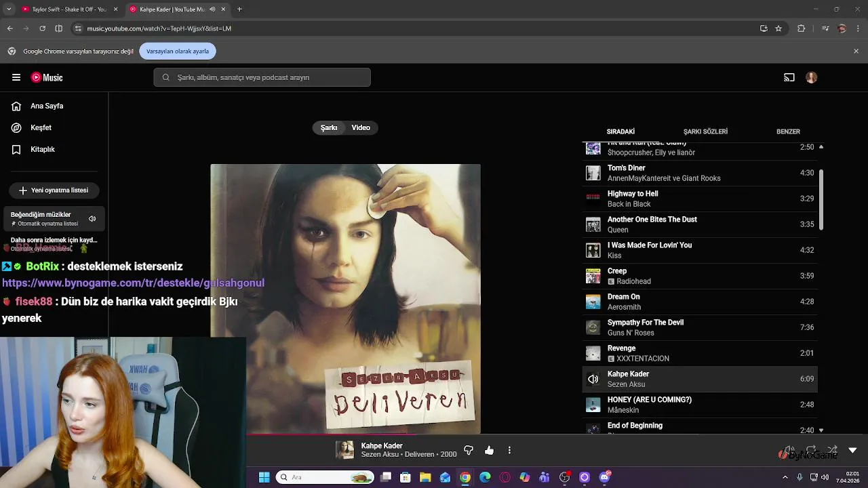This screenshot has height=488, width=868.
Task: Open File Explorer from the taskbar
Action: pos(425,477)
